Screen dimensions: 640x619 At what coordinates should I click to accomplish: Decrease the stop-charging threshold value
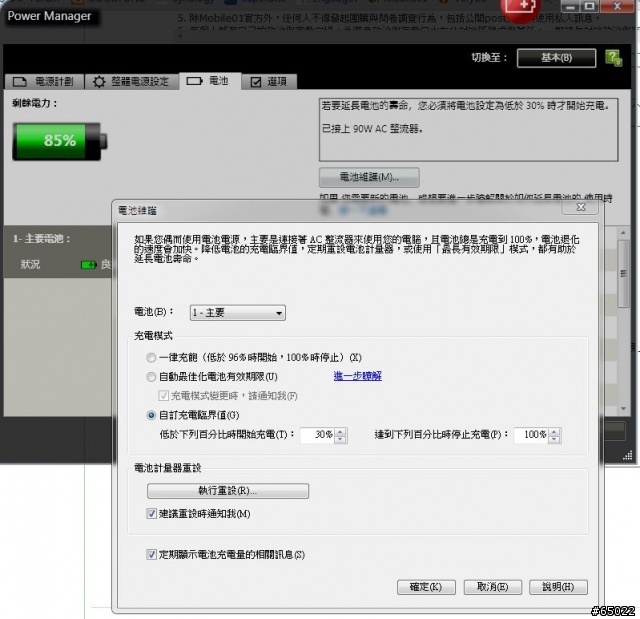tap(554, 439)
